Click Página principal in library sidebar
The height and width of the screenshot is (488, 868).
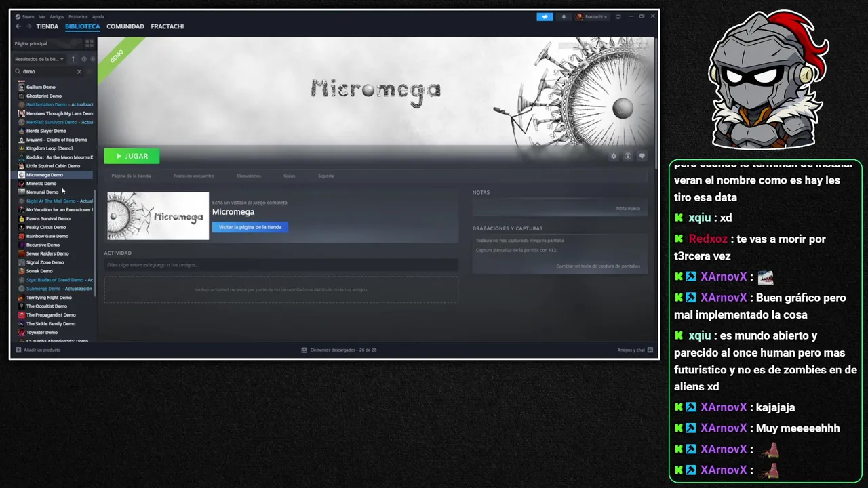[x=31, y=43]
